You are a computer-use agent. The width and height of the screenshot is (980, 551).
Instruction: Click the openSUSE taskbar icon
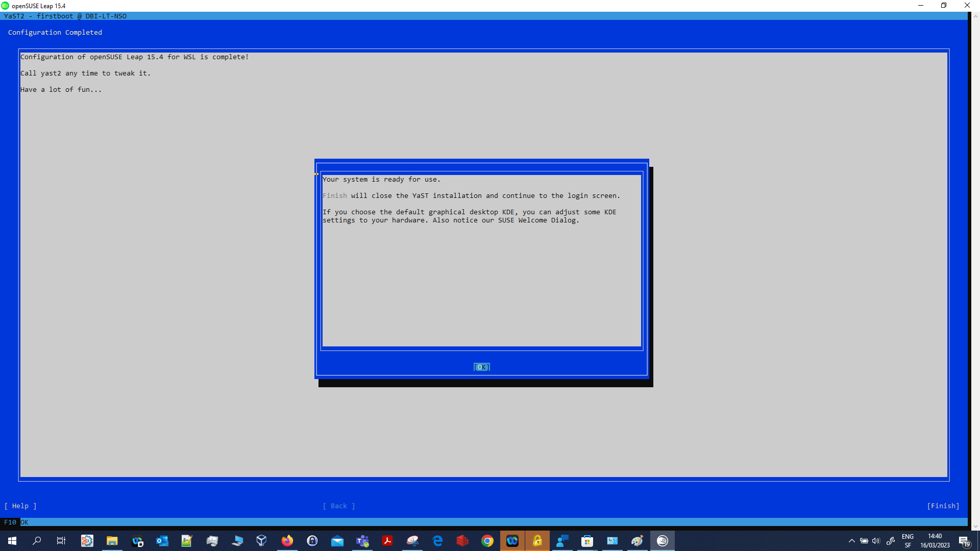662,541
